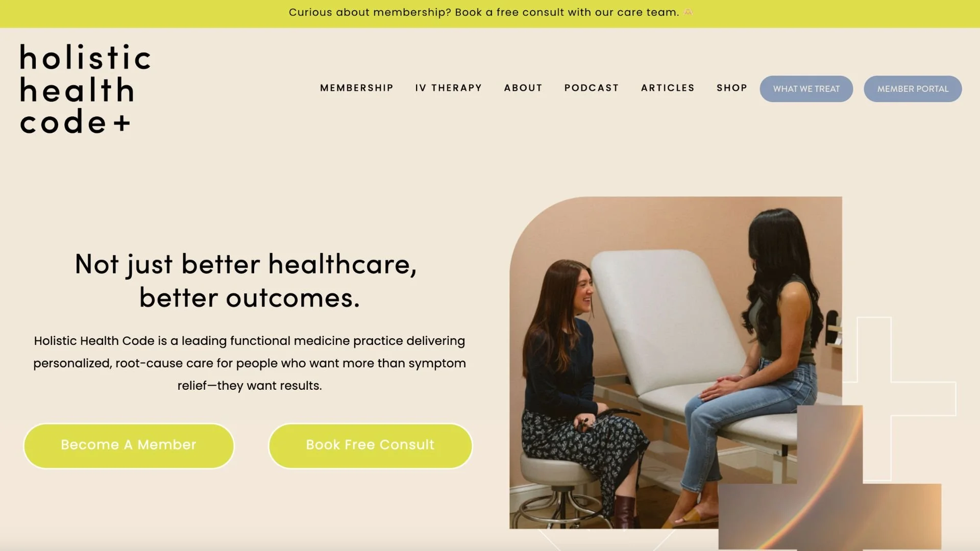Click the functional medicine practice description paragraph
The image size is (980, 551).
tap(250, 363)
